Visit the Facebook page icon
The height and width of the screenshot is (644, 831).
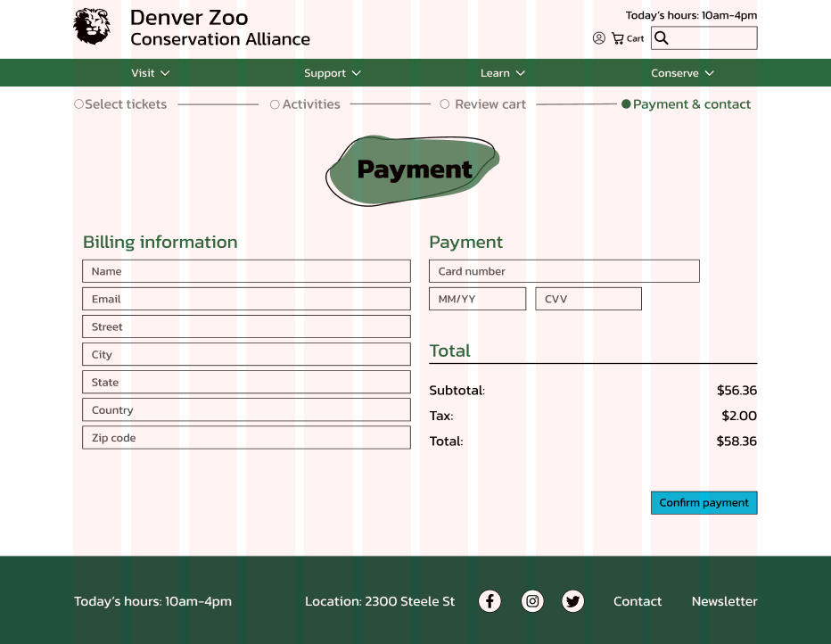(x=490, y=601)
